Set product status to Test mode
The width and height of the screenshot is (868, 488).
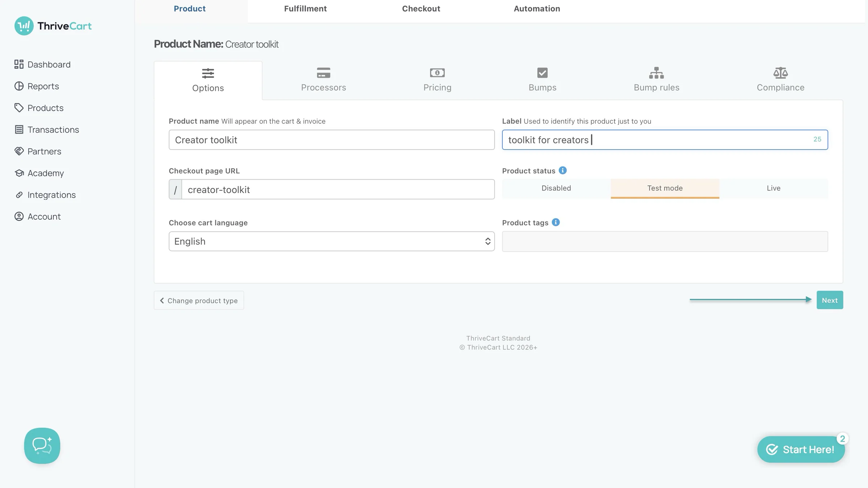point(665,188)
